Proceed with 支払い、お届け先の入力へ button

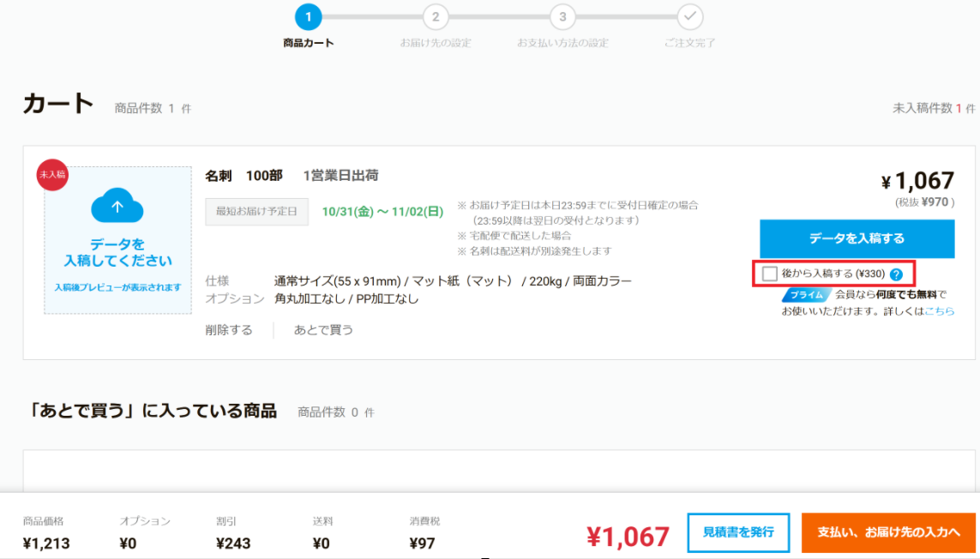tap(888, 532)
